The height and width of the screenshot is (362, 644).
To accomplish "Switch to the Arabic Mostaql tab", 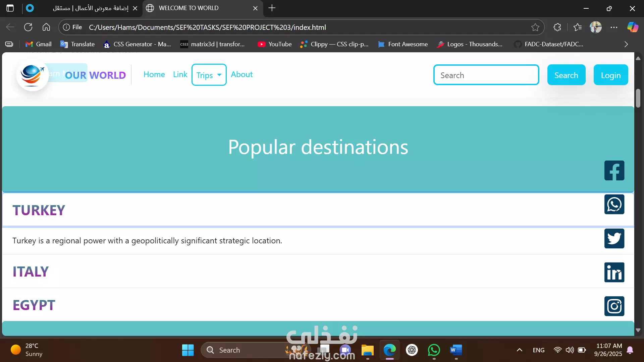I will 91,8.
